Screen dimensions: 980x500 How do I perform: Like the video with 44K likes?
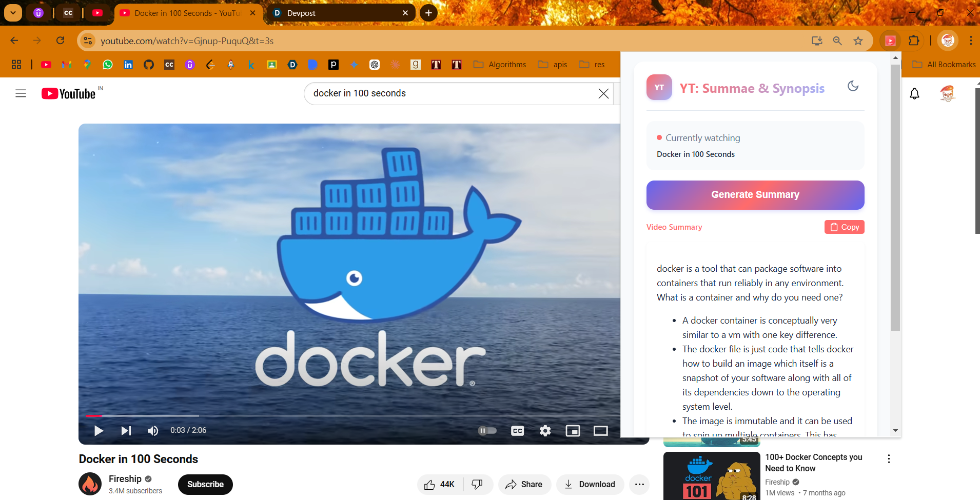click(x=440, y=485)
